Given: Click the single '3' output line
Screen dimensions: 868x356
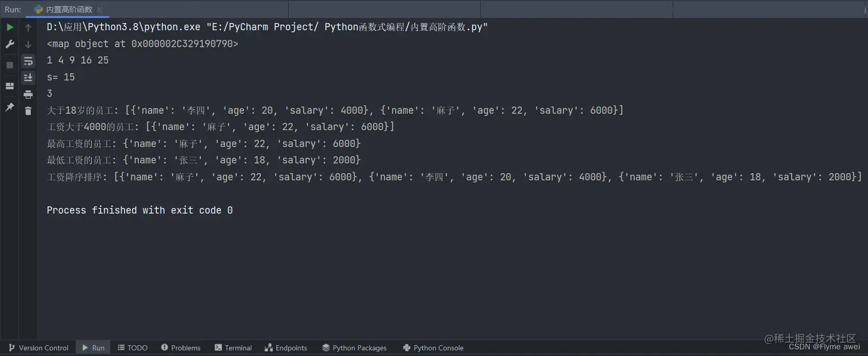Looking at the screenshot, I should pos(49,93).
